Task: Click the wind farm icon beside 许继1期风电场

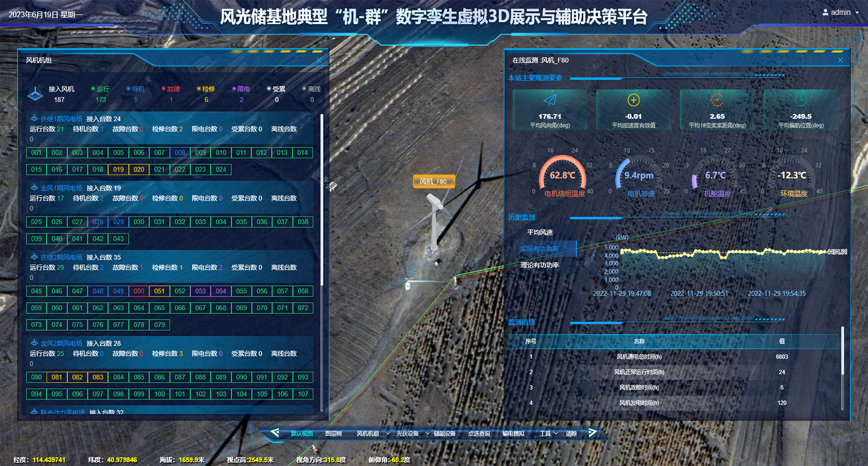Action: [x=34, y=118]
